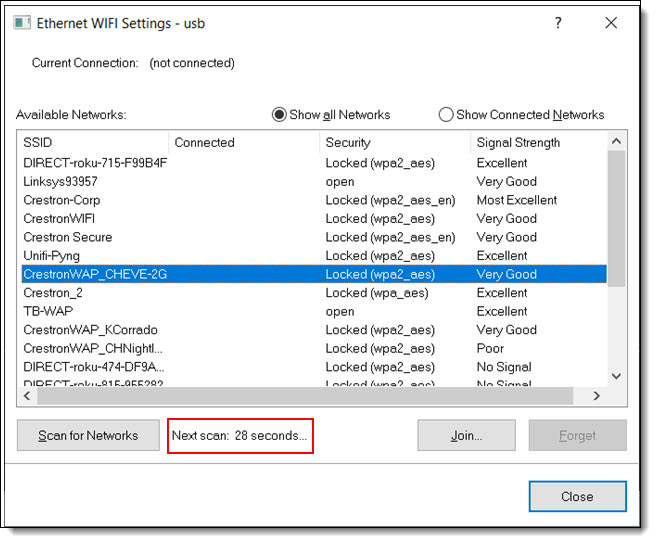Click the Forget button

point(577,435)
